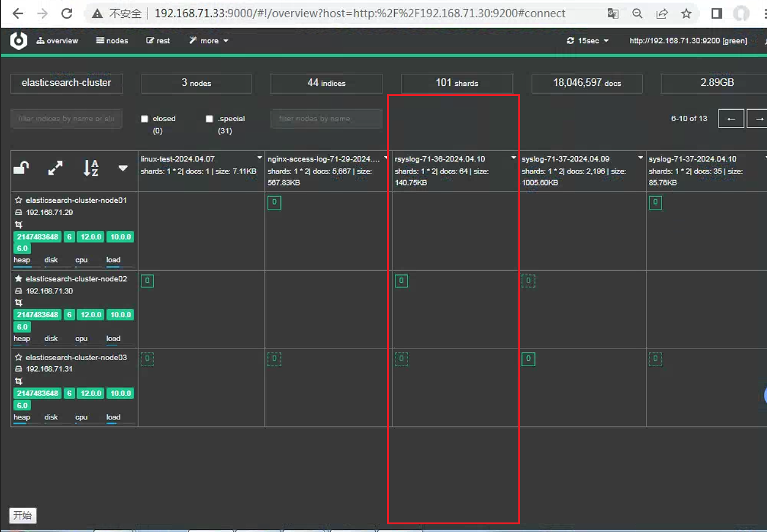Click the browser back arrow
The height and width of the screenshot is (532, 767).
(x=18, y=13)
